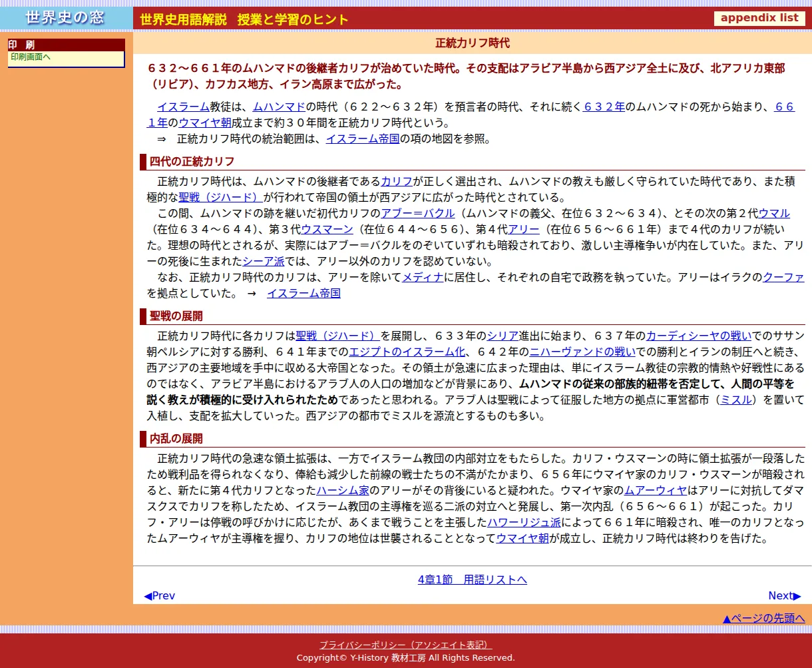
Task: Open the ムアーウィヤ link
Action: 656,491
